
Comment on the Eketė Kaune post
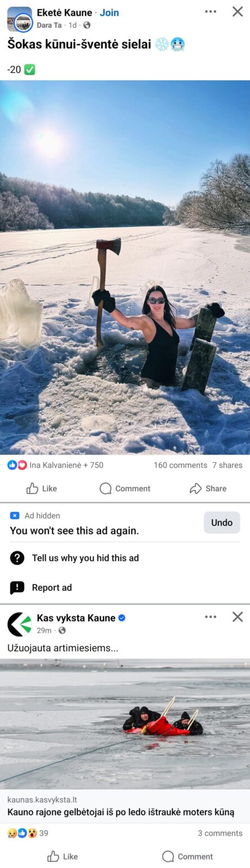click(x=125, y=488)
